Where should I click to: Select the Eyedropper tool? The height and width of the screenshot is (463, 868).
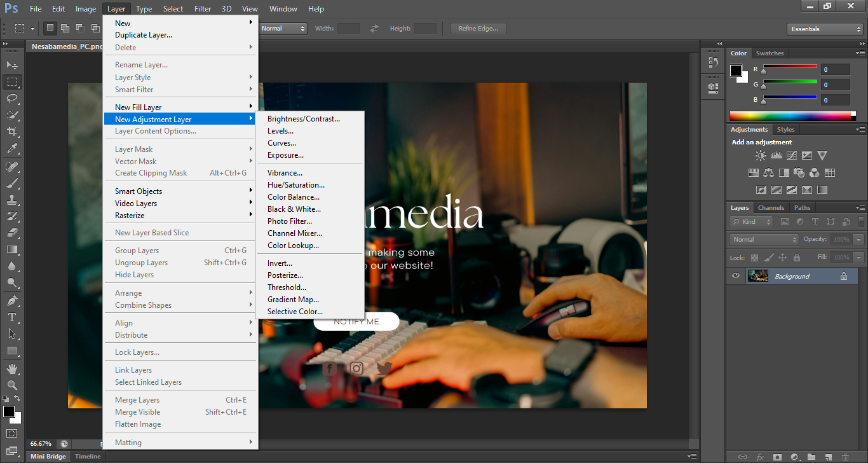[12, 149]
